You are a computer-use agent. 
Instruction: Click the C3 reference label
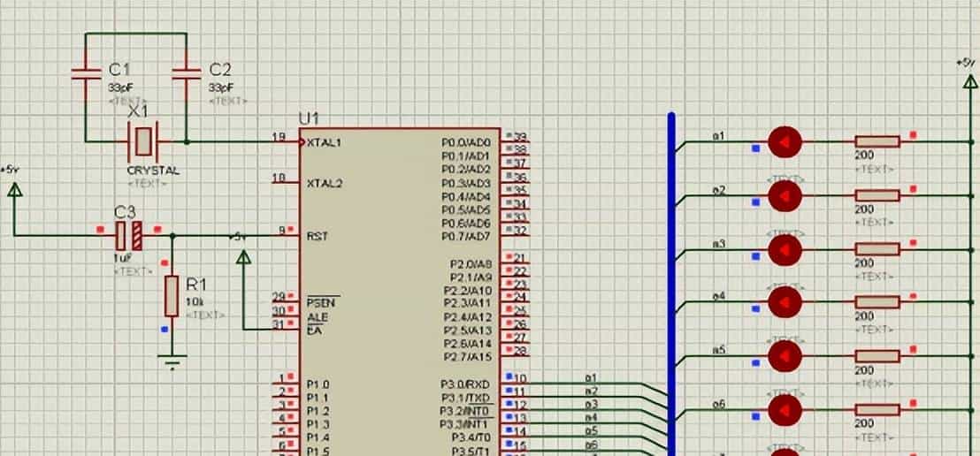point(125,211)
